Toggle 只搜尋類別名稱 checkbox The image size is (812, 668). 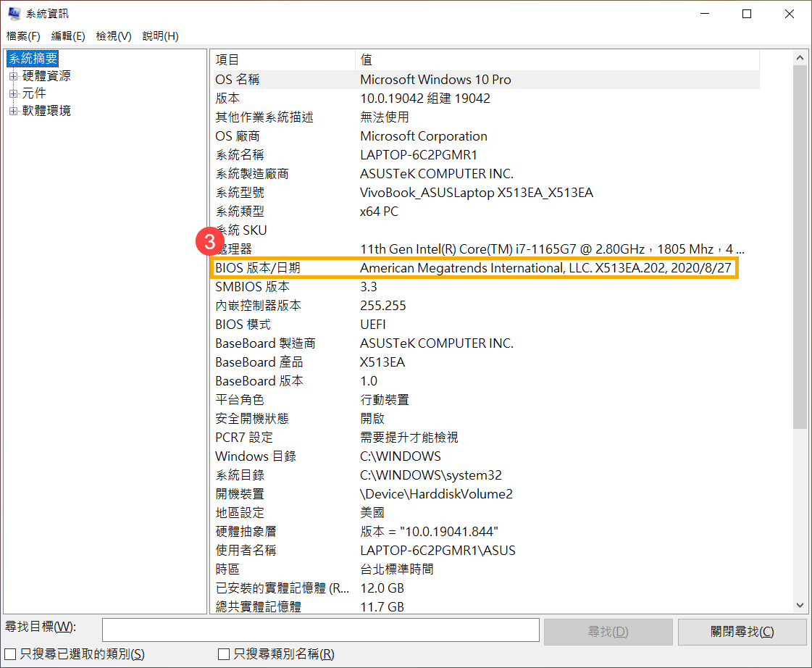pyautogui.click(x=225, y=654)
